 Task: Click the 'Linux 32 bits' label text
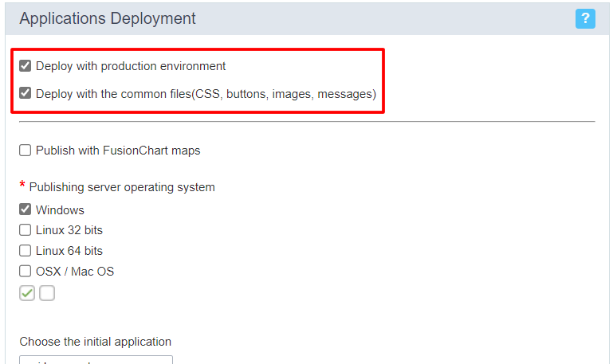pos(69,230)
